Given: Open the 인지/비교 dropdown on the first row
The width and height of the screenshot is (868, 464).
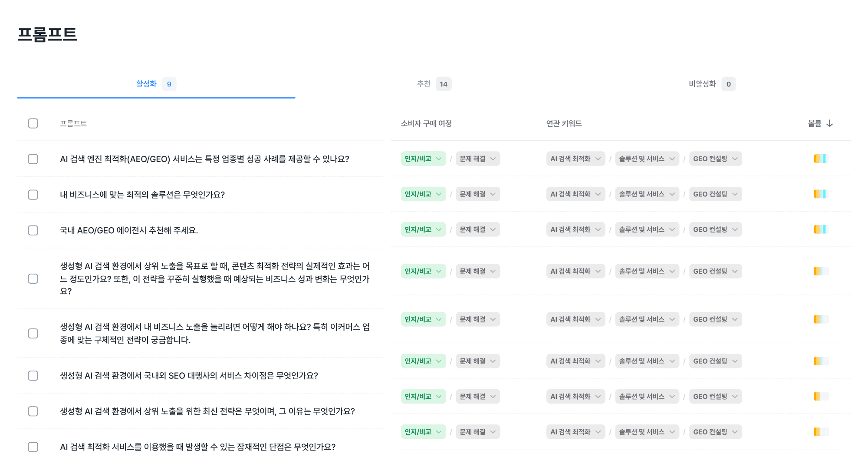Looking at the screenshot, I should 423,159.
